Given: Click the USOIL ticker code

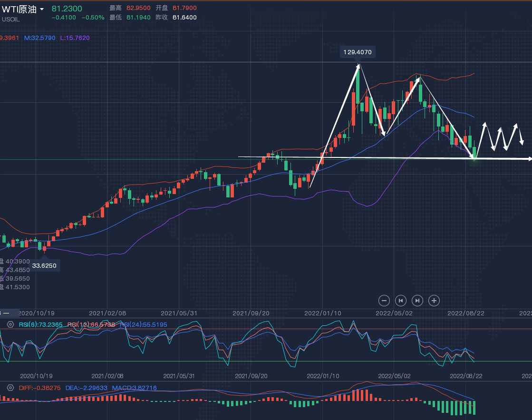Looking at the screenshot, I should pos(11,19).
